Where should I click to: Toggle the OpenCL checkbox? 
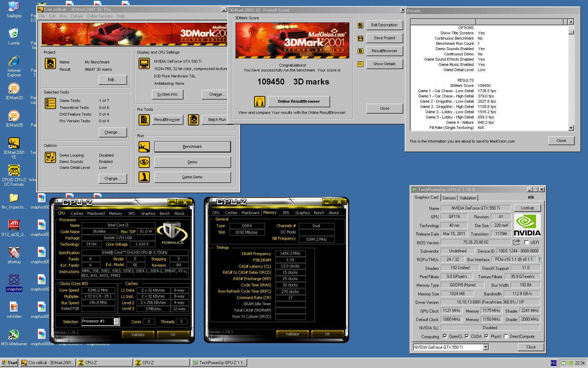coord(445,336)
